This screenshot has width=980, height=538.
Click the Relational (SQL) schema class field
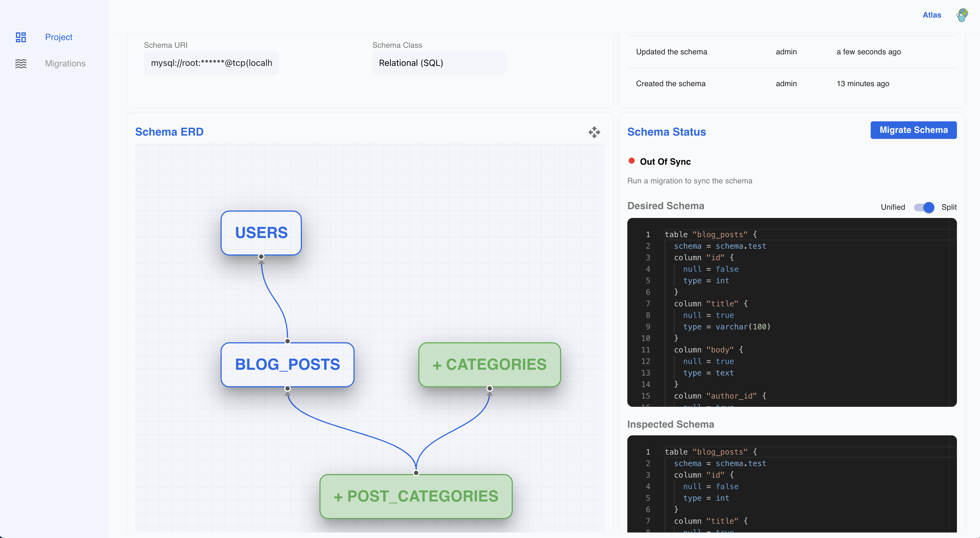439,63
